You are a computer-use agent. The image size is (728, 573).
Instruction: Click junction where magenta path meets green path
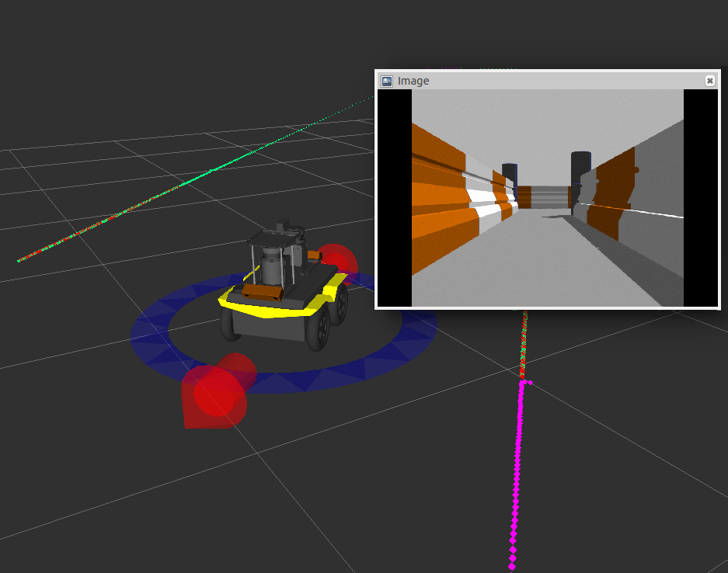coord(522,380)
